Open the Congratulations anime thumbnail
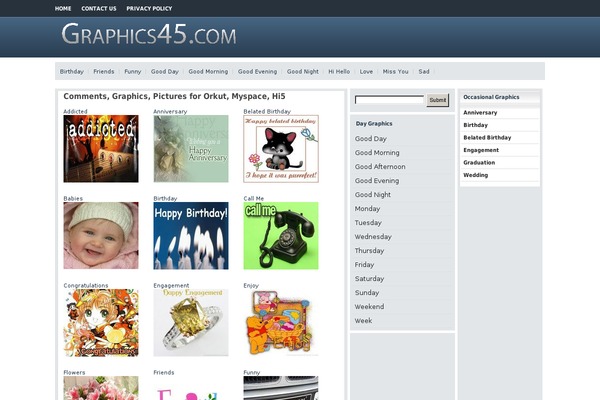Screen dimensions: 600x400 tap(101, 323)
